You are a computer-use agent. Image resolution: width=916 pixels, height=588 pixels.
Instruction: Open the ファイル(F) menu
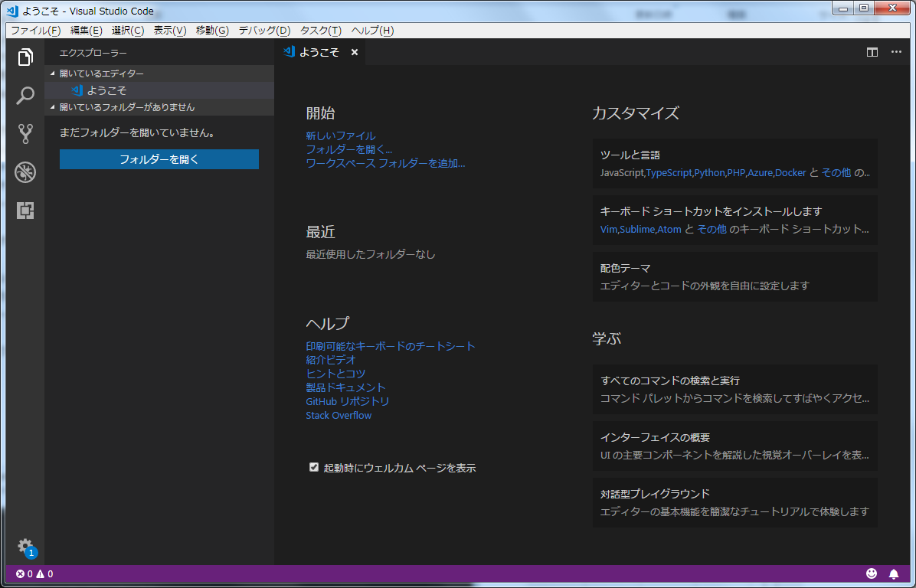35,31
